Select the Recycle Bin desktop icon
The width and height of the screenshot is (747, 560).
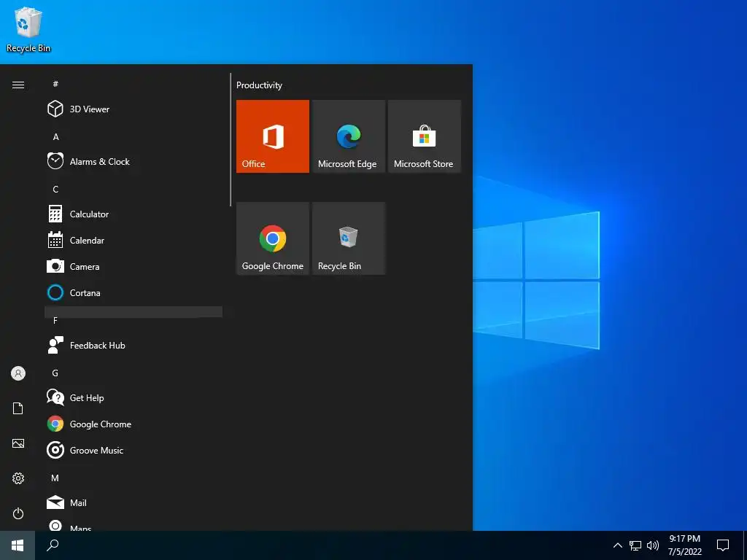coord(28,29)
